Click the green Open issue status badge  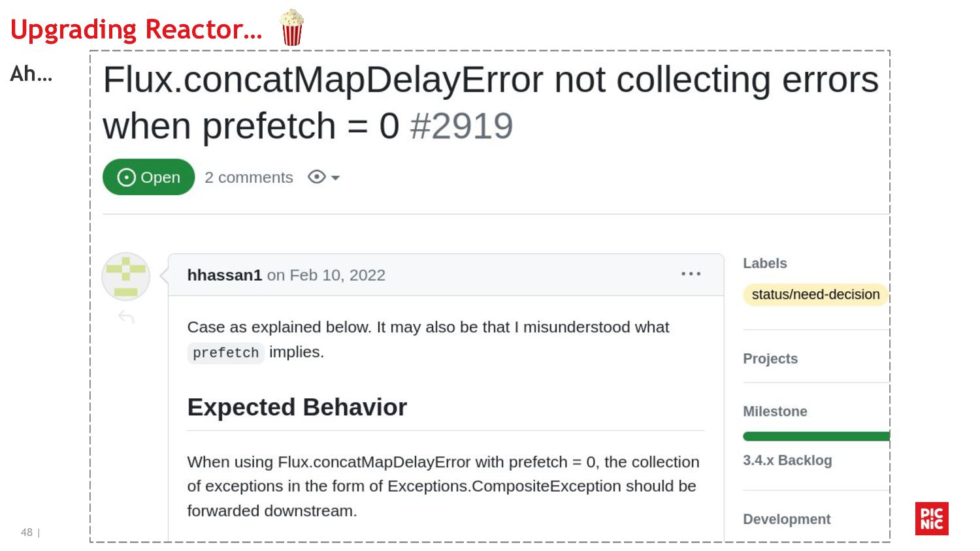[148, 177]
